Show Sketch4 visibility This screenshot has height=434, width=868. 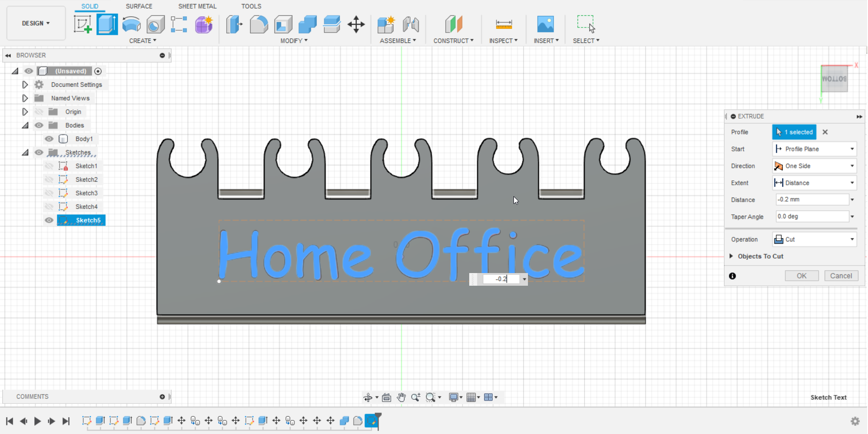(49, 207)
